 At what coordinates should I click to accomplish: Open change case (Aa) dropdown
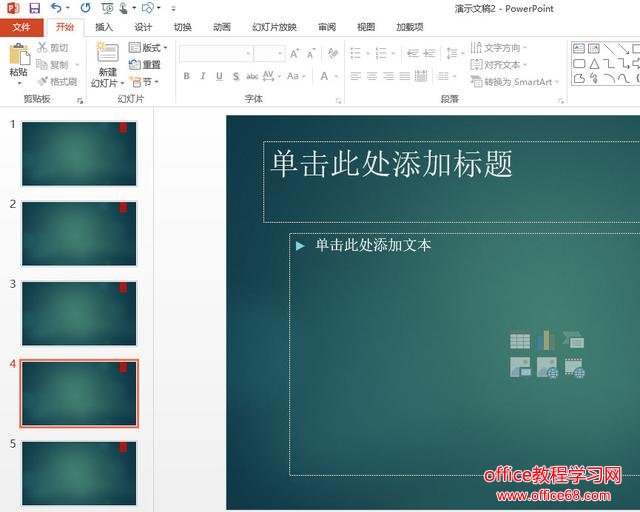(296, 76)
